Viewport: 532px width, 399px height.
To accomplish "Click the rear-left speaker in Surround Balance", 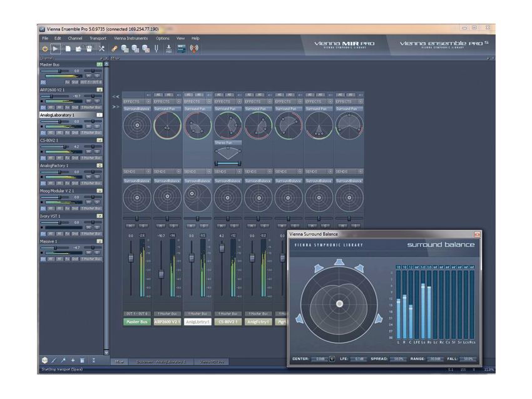I will (299, 318).
